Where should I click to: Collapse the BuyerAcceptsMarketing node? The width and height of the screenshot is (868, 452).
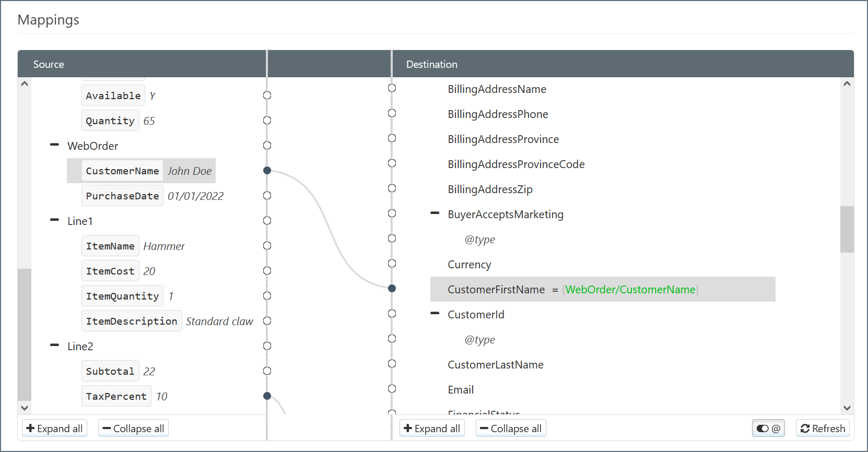[435, 213]
